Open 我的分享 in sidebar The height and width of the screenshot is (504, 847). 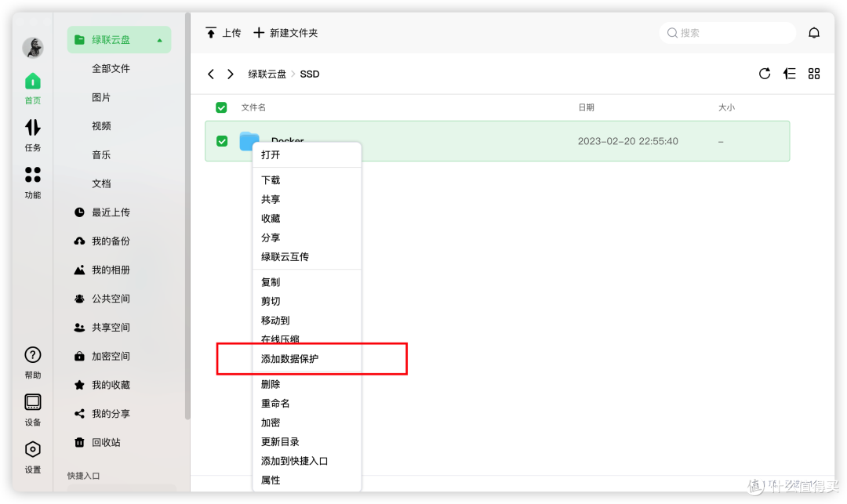click(x=102, y=413)
